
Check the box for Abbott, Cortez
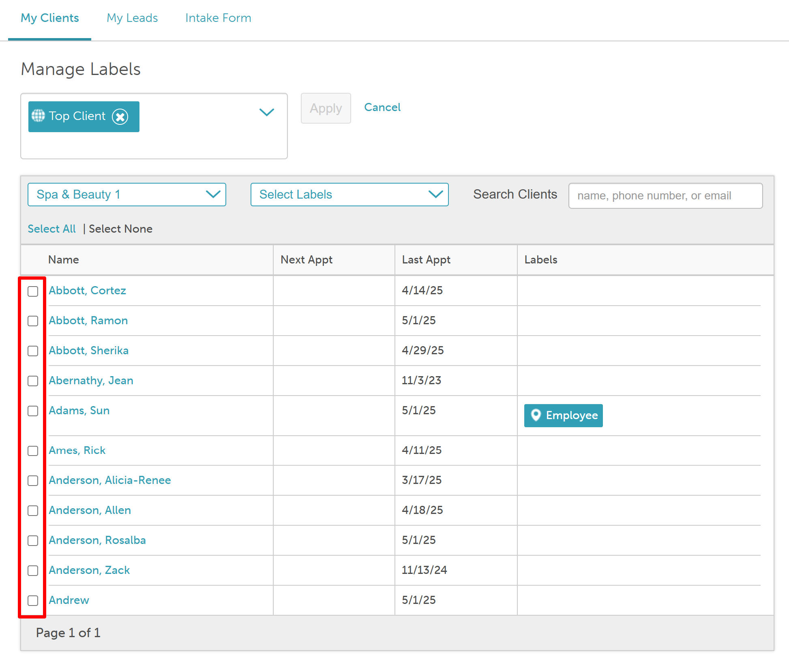[33, 291]
